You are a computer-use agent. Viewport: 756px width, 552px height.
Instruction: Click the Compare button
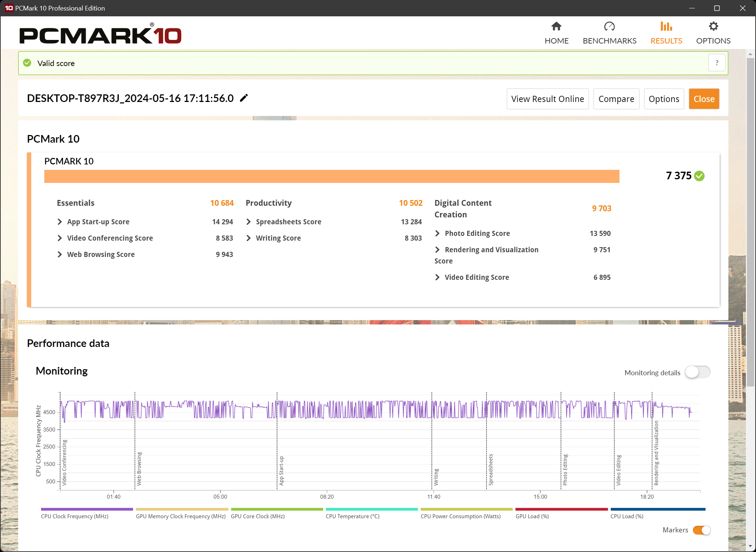[616, 99]
